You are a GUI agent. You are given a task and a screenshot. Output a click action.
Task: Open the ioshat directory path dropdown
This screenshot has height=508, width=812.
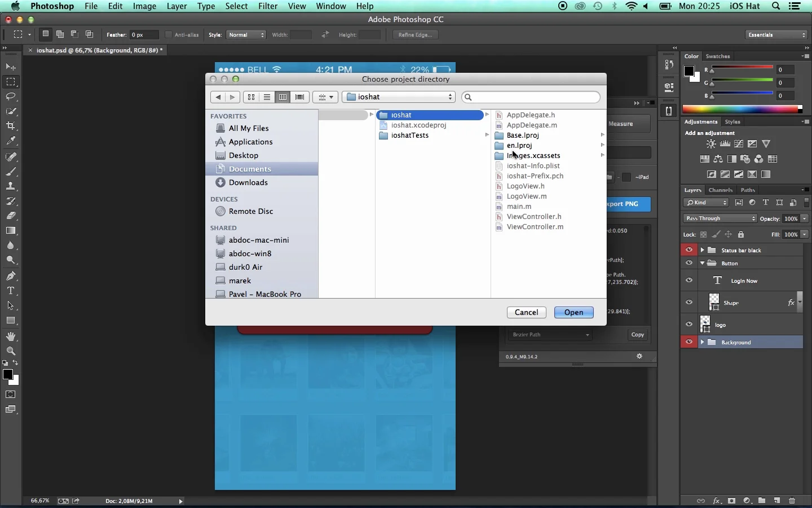(399, 97)
